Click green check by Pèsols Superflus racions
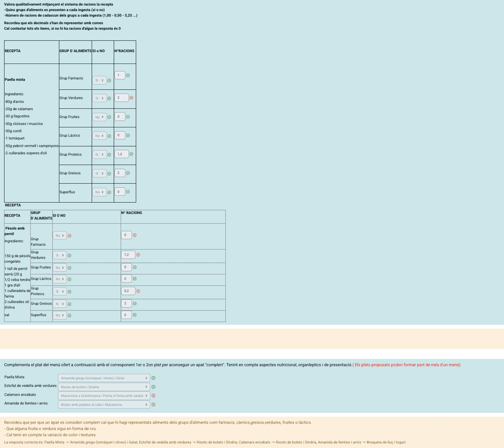The height and width of the screenshot is (448, 504). pos(135,315)
